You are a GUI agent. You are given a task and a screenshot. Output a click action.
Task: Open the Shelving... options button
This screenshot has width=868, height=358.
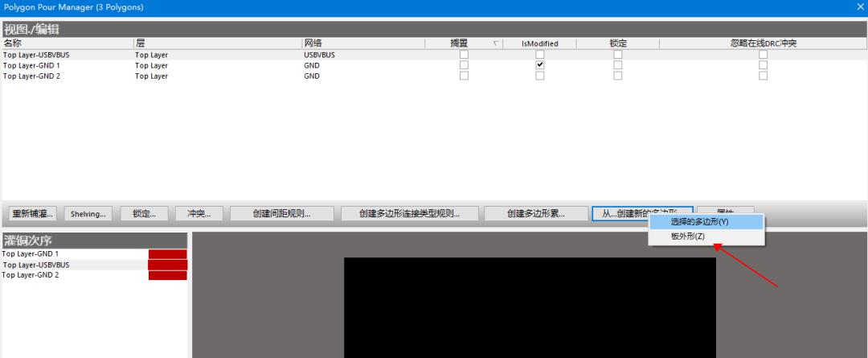click(x=88, y=214)
